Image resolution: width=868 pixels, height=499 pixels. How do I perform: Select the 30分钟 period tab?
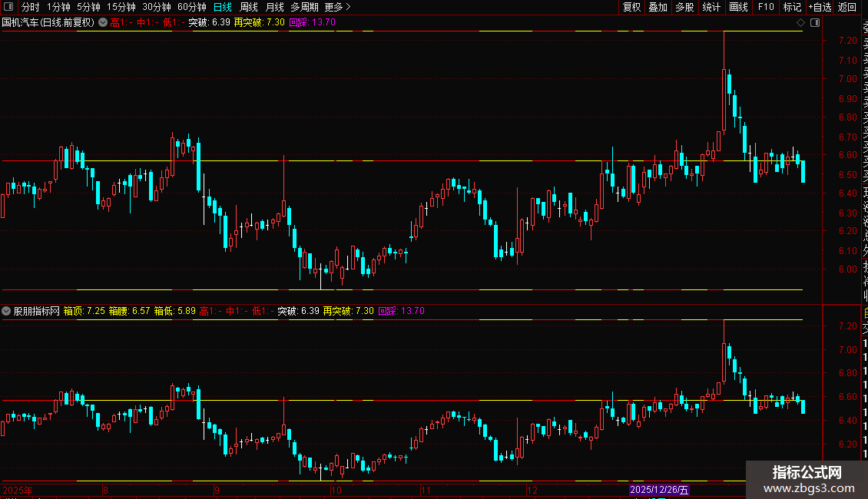[x=157, y=7]
